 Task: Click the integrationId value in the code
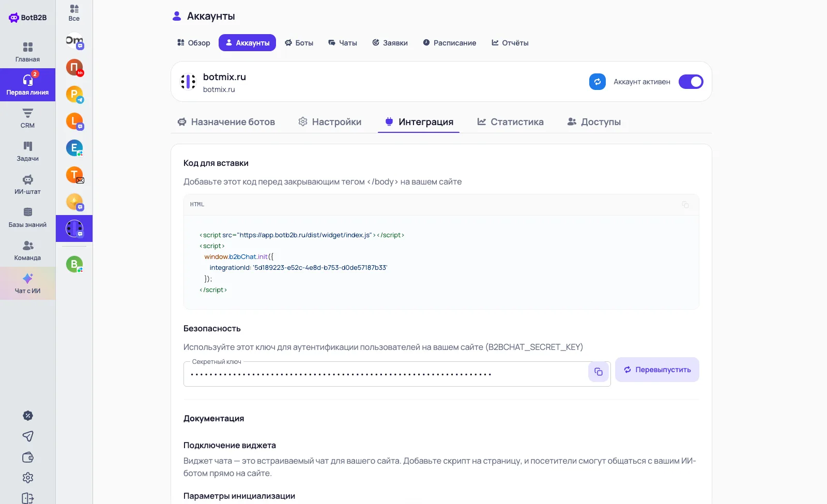(x=320, y=268)
